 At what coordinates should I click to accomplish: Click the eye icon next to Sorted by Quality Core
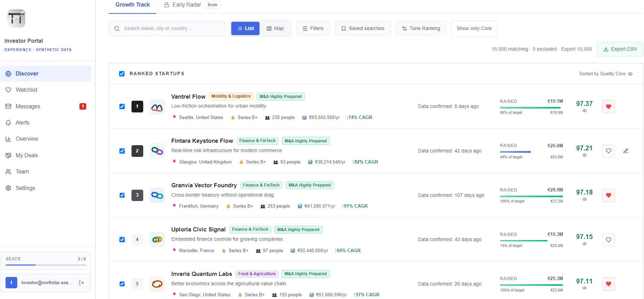click(630, 74)
